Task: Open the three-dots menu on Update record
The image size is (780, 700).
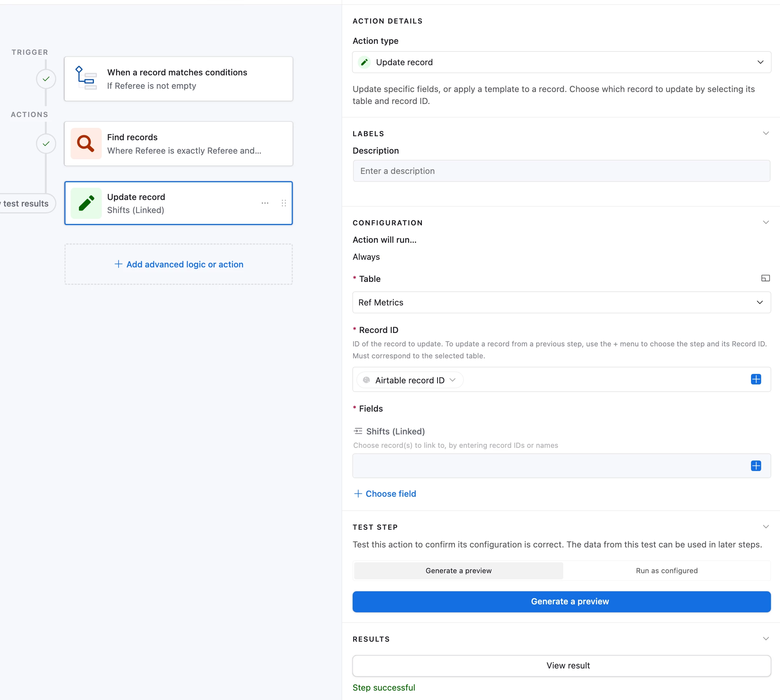Action: 265,203
